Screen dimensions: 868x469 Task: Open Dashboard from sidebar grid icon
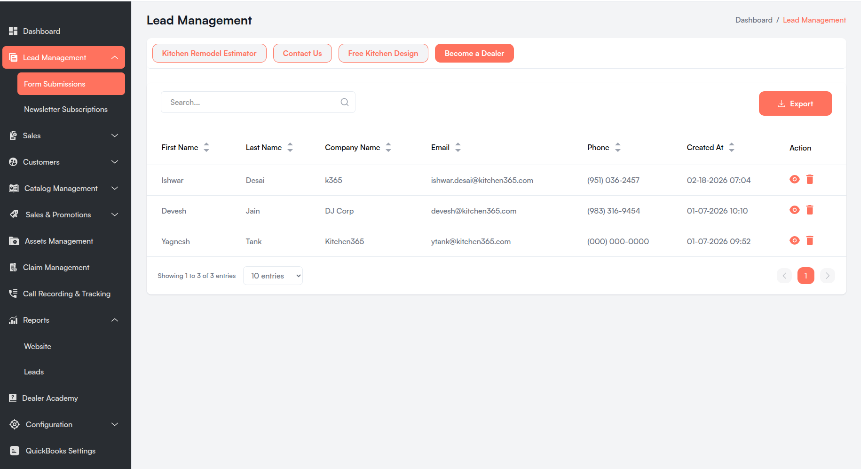(x=13, y=31)
